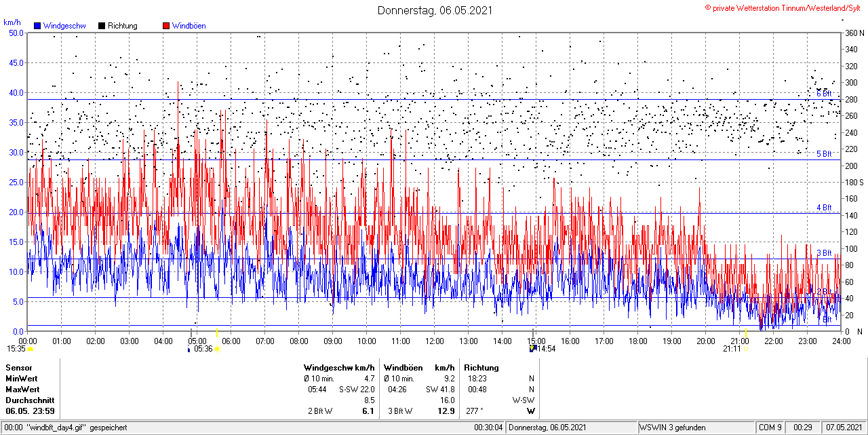The image size is (868, 435).
Task: Click the 'MaxWert' row label
Action: (x=22, y=389)
